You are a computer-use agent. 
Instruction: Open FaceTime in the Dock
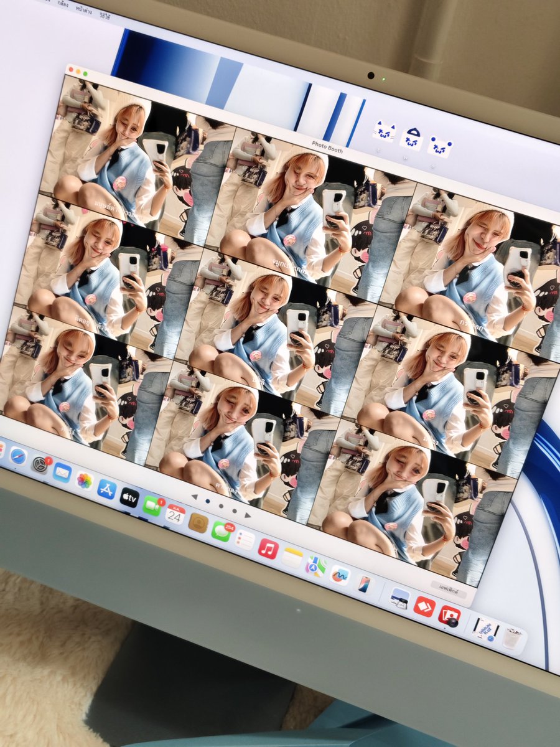152,505
